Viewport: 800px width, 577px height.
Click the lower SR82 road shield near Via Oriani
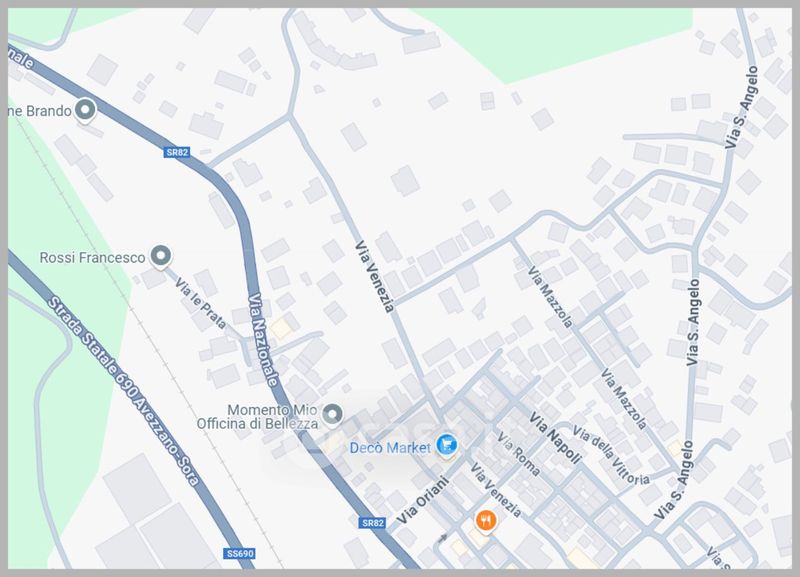372,523
